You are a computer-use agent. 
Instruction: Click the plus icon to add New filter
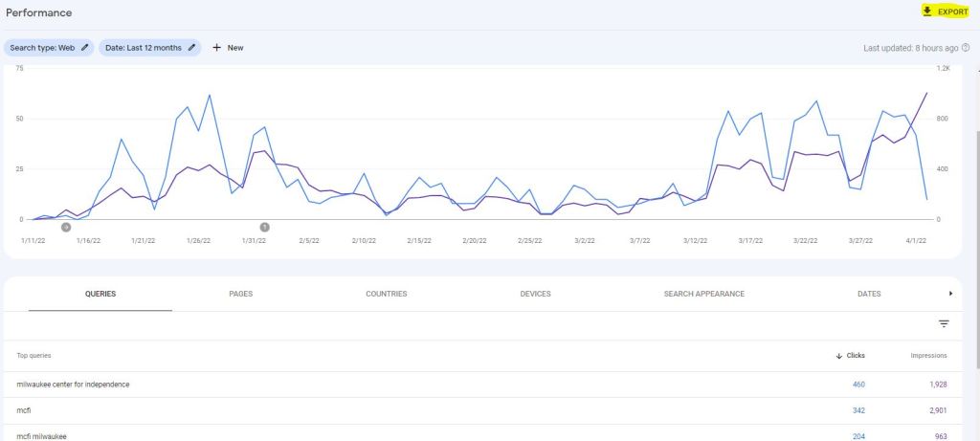pyautogui.click(x=217, y=47)
